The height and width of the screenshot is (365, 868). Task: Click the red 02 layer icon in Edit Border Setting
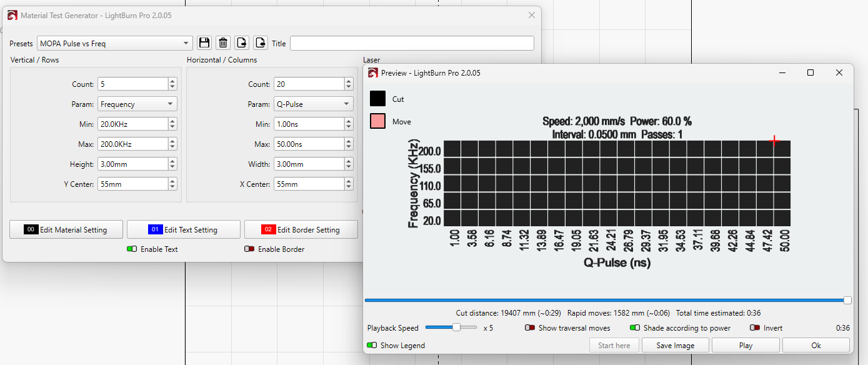(268, 229)
